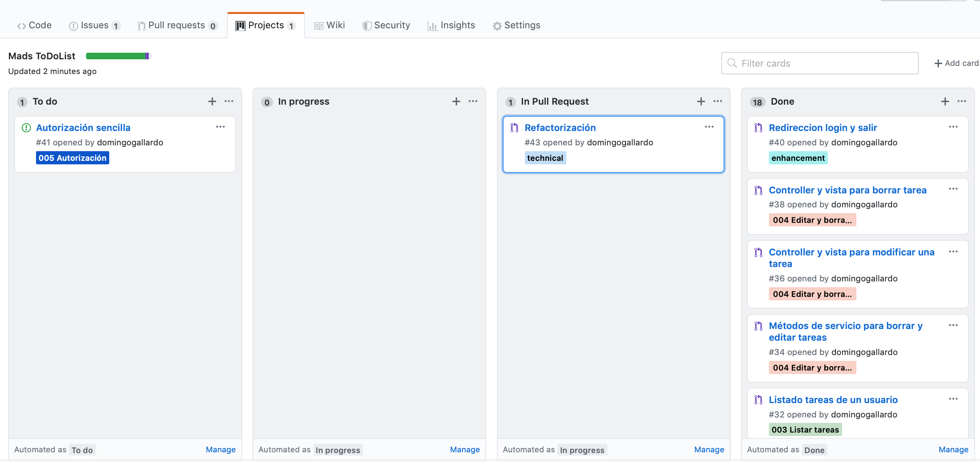980x462 pixels.
Task: Open the Autorización sencilla issue link
Action: click(83, 128)
